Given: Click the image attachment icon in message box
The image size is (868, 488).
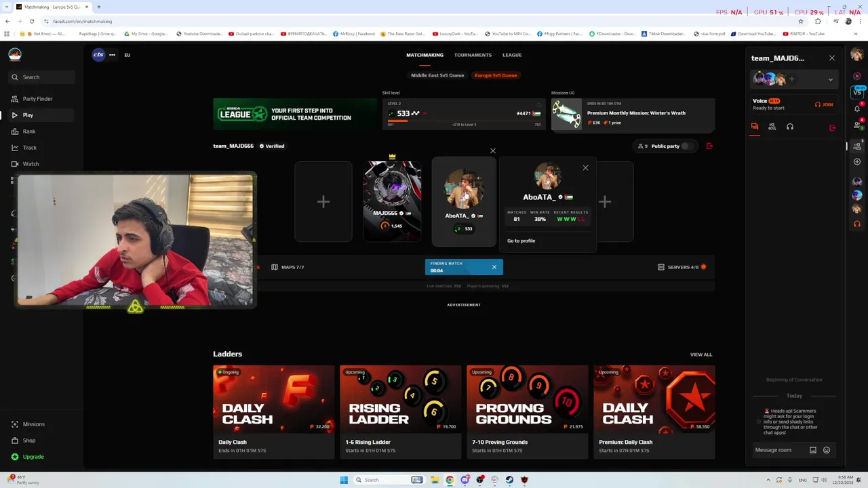Looking at the screenshot, I should tap(813, 450).
